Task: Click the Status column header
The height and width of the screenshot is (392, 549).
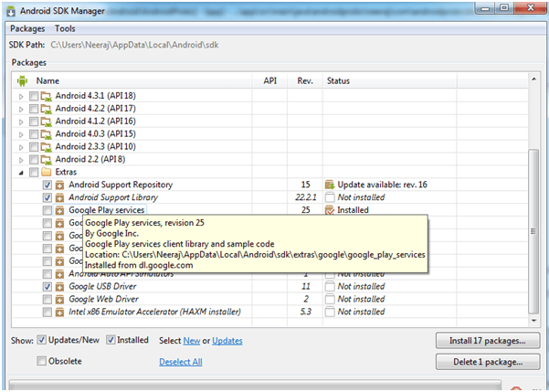Action: pyautogui.click(x=389, y=81)
